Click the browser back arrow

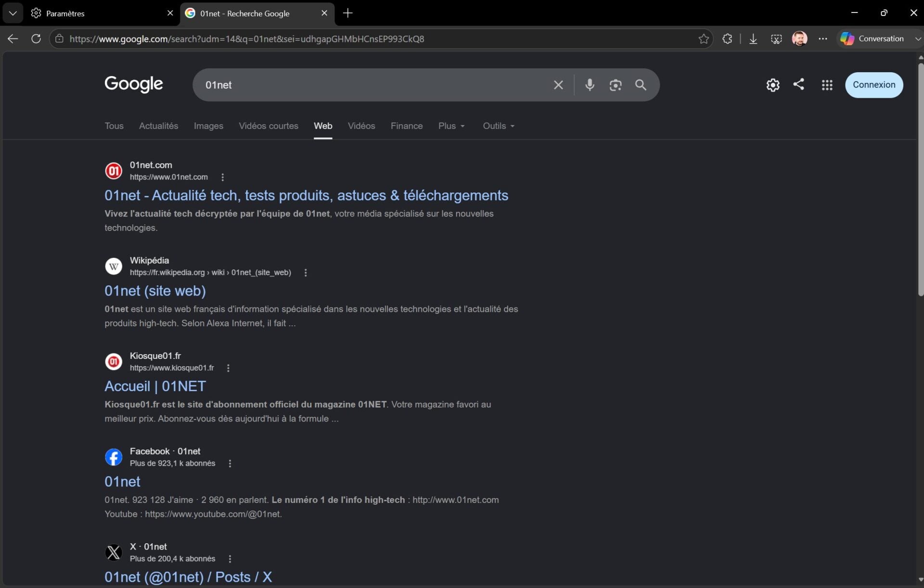[x=13, y=38]
